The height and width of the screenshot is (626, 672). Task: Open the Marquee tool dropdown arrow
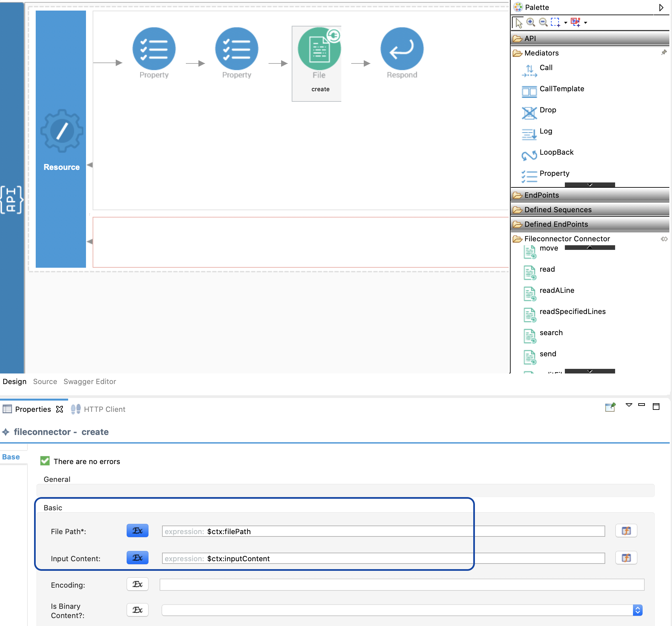pyautogui.click(x=566, y=22)
